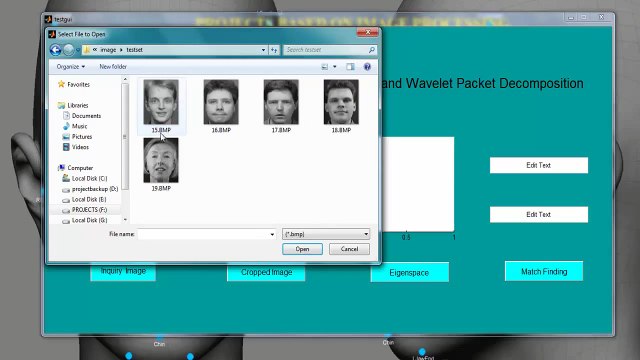Expand the File name history dropdown
This screenshot has height=360, width=640.
(x=272, y=234)
